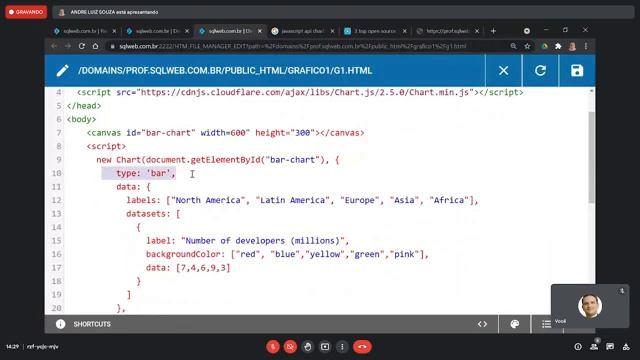Viewport: 640px width, 360px height.
Task: Open the Chrome three-dot menu
Action: click(586, 46)
